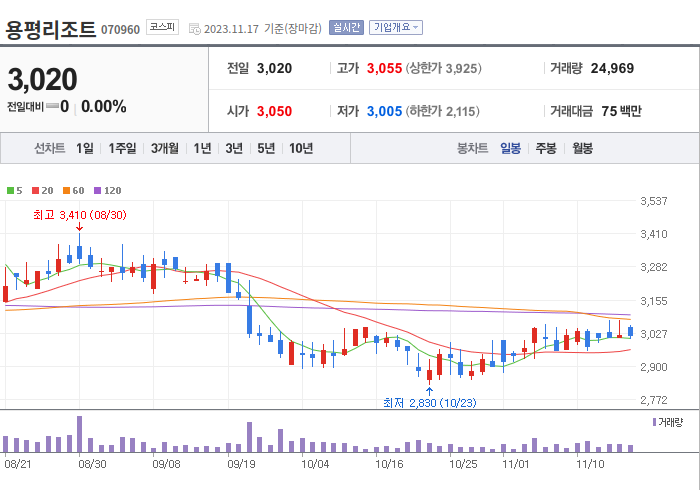Click the 09/19 date axis label
Image resolution: width=700 pixels, height=490 pixels.
(241, 464)
